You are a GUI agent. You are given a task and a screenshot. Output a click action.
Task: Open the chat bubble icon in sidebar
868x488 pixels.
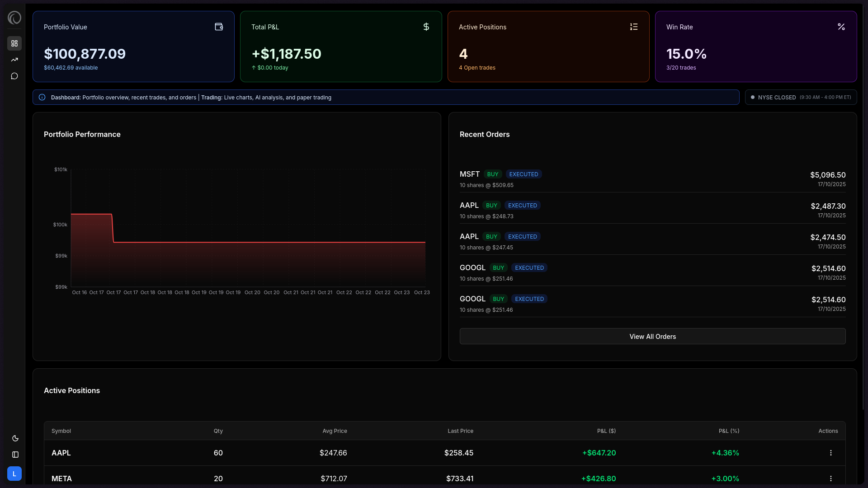(14, 76)
